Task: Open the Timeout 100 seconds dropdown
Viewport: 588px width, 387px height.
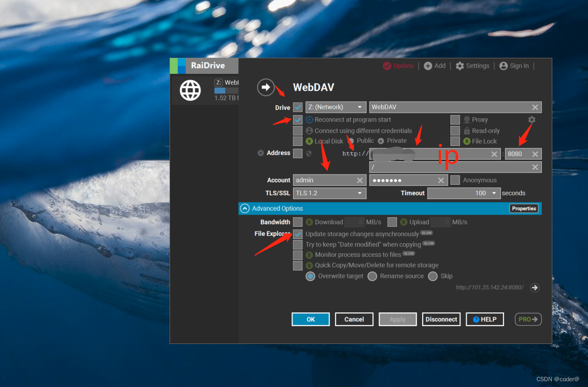Action: (464, 193)
